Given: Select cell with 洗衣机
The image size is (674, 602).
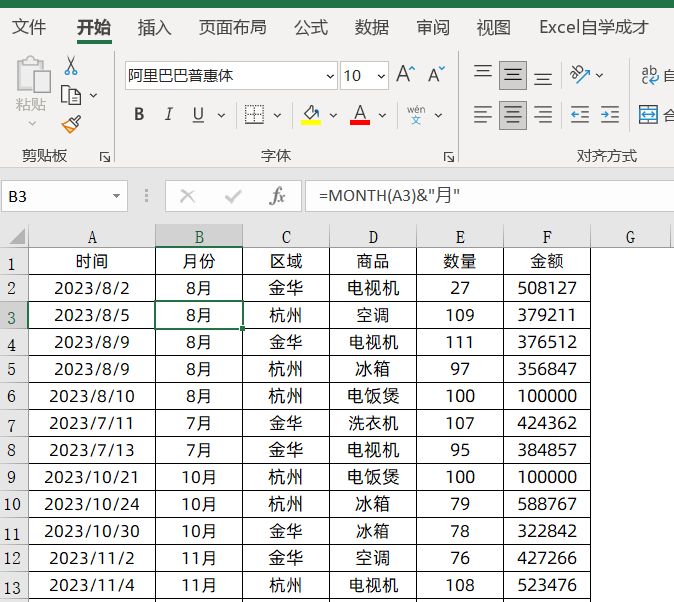Looking at the screenshot, I should (x=373, y=423).
